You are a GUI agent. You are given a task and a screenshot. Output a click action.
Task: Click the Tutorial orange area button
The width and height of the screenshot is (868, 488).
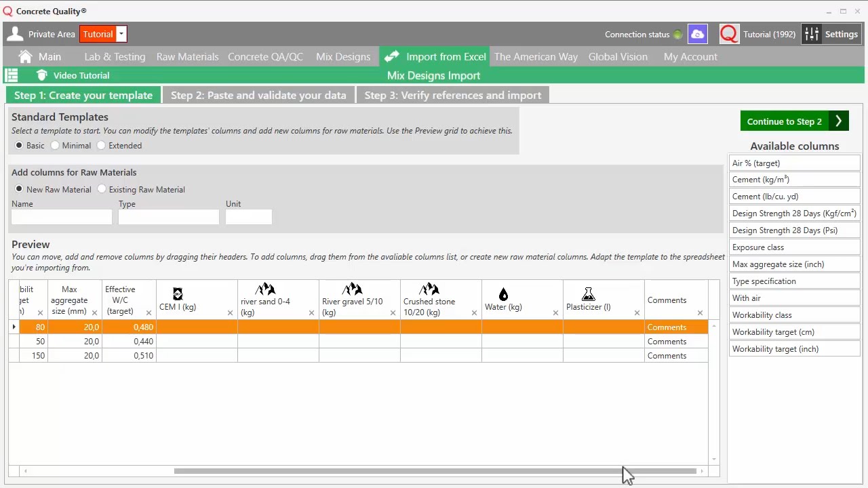(98, 34)
